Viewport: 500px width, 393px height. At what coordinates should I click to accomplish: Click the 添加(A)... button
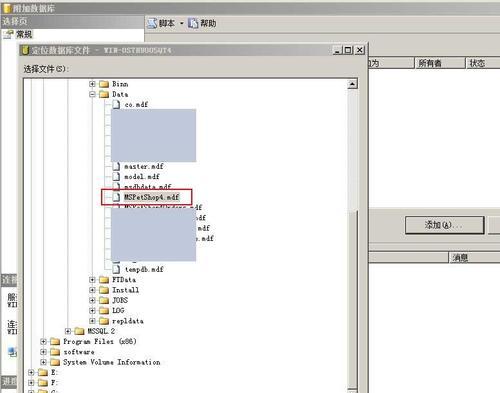pos(444,225)
